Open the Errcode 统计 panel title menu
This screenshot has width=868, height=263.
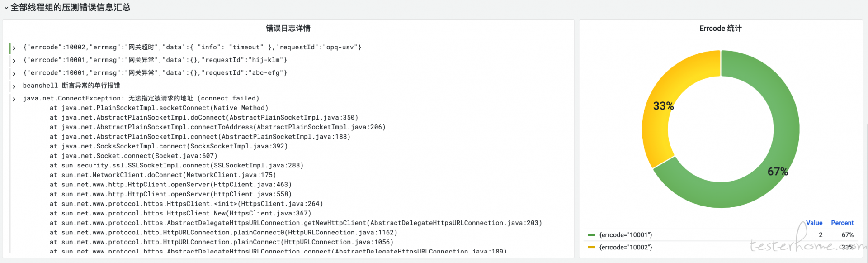(x=720, y=28)
